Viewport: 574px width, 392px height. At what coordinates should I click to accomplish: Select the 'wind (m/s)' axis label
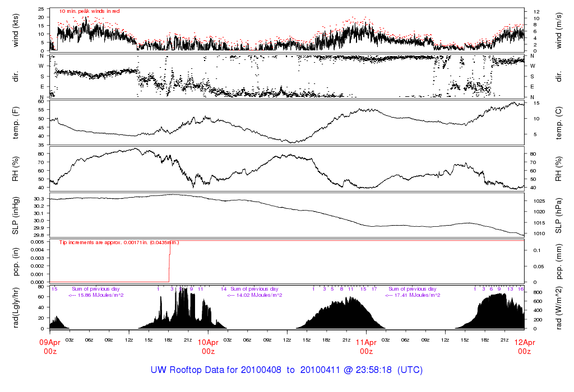559,30
